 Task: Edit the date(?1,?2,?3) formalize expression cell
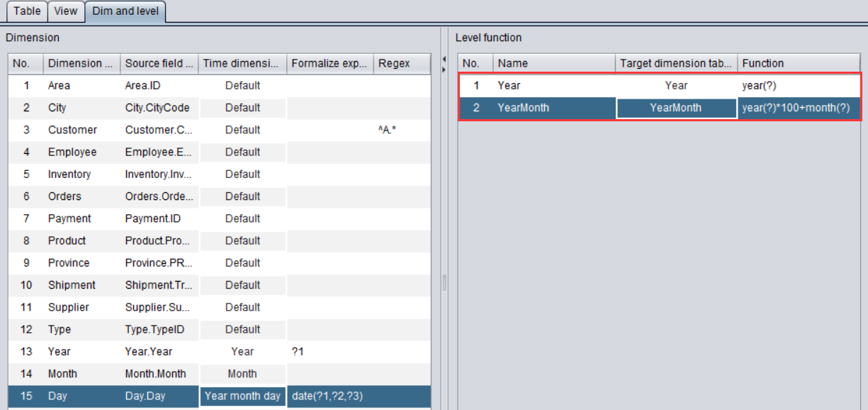coord(329,396)
